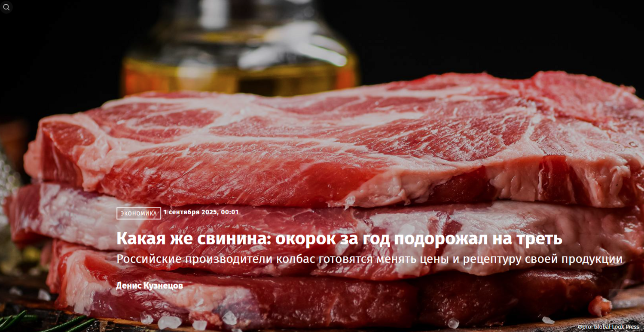
Task: Click the time 00:01 beside the date
Action: [x=230, y=212]
